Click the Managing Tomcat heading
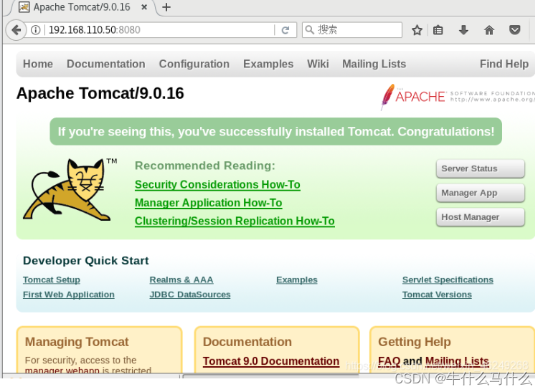The width and height of the screenshot is (543, 392). 77,342
